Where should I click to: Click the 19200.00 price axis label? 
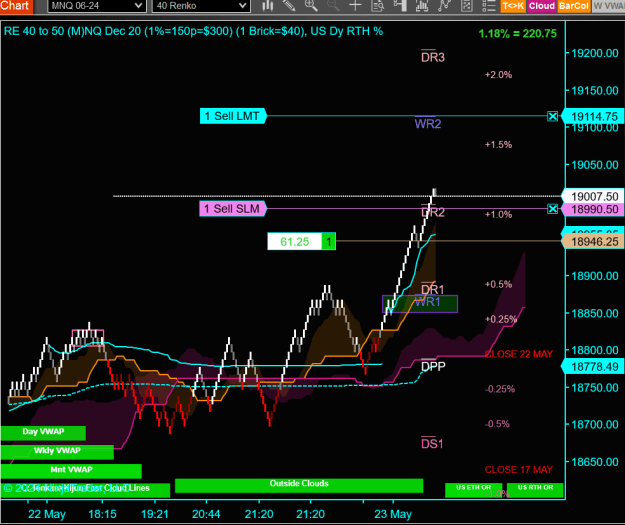pos(595,53)
